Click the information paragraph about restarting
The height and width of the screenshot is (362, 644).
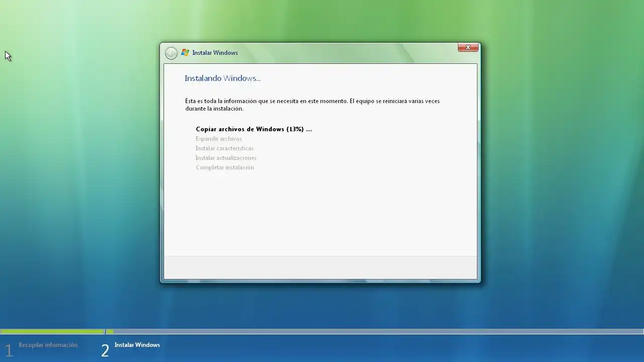pyautogui.click(x=312, y=105)
